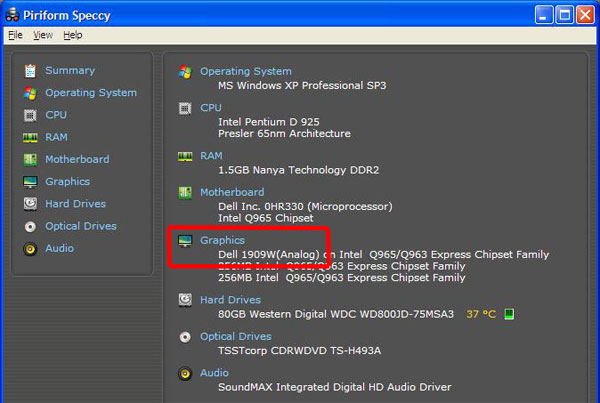
Task: Click '80GB Western Digital WDC WD800JD-75MSA3' text
Action: 336,314
